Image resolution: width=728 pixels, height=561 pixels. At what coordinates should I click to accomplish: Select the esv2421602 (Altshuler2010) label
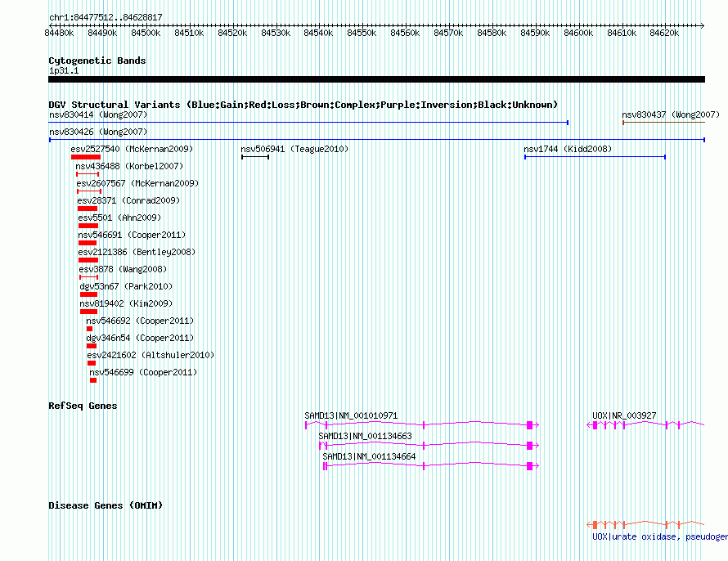pyautogui.click(x=151, y=355)
